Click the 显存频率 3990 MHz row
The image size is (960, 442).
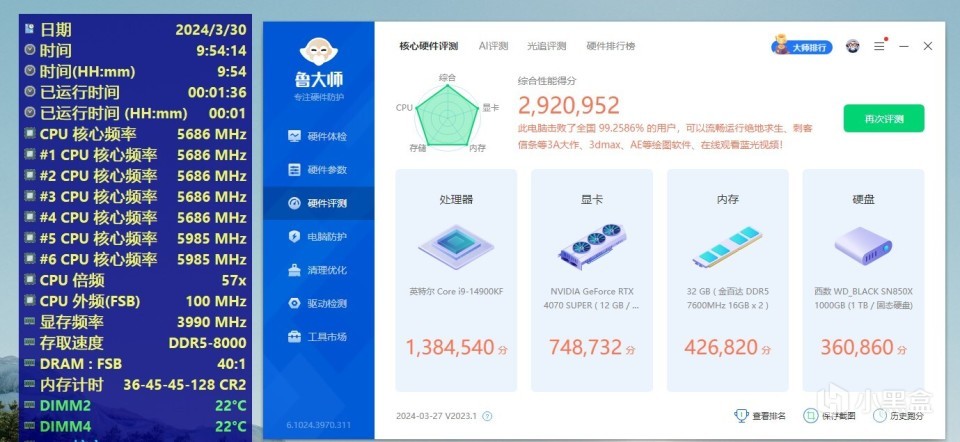(x=135, y=321)
